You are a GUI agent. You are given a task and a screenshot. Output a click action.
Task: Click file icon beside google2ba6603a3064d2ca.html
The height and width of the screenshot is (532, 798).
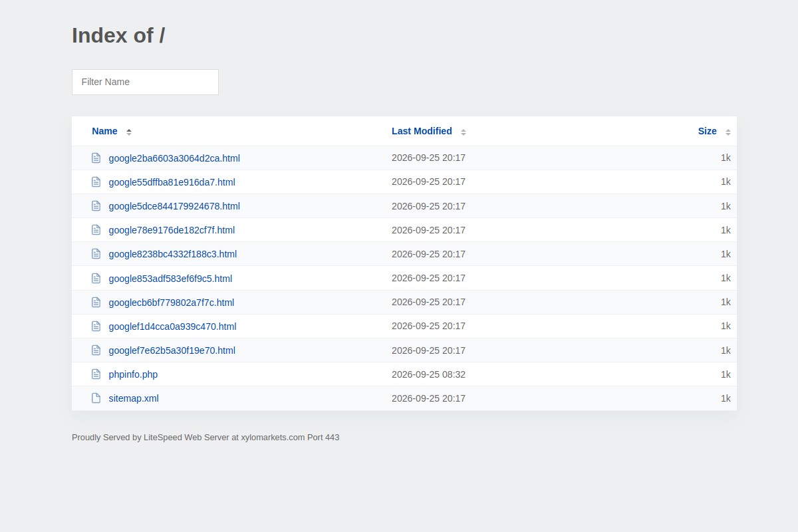coord(96,158)
